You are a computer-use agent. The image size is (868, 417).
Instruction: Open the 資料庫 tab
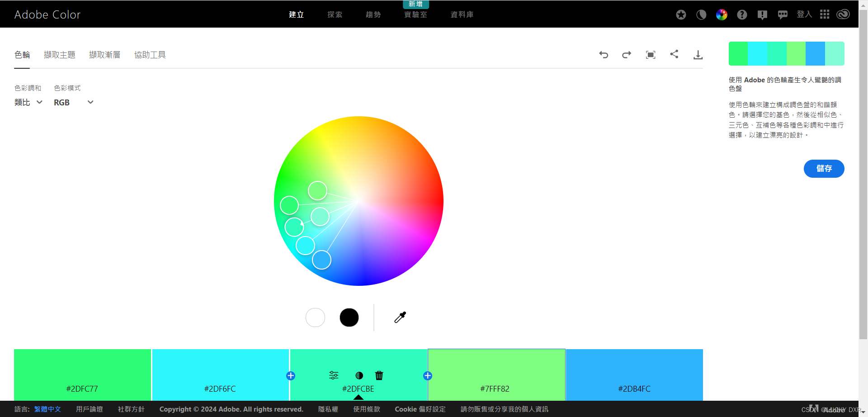(x=462, y=14)
